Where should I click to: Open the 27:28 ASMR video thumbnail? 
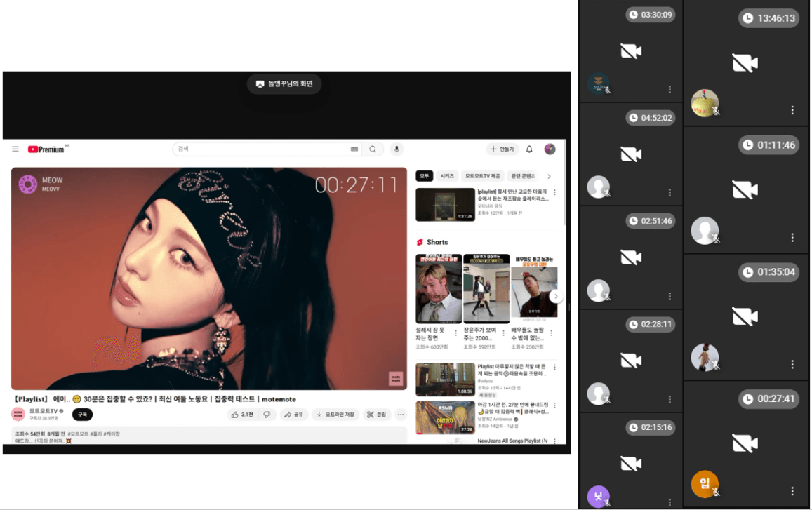446,417
